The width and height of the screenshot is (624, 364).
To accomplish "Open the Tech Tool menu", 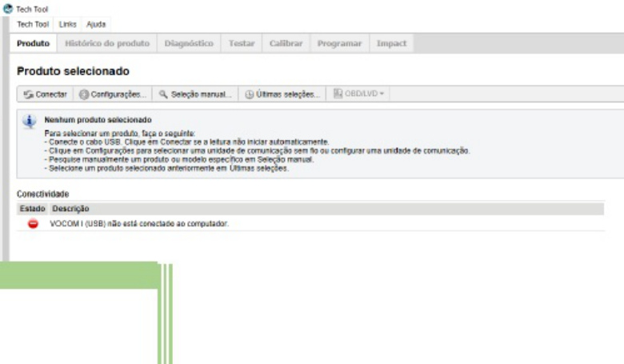I will click(33, 24).
